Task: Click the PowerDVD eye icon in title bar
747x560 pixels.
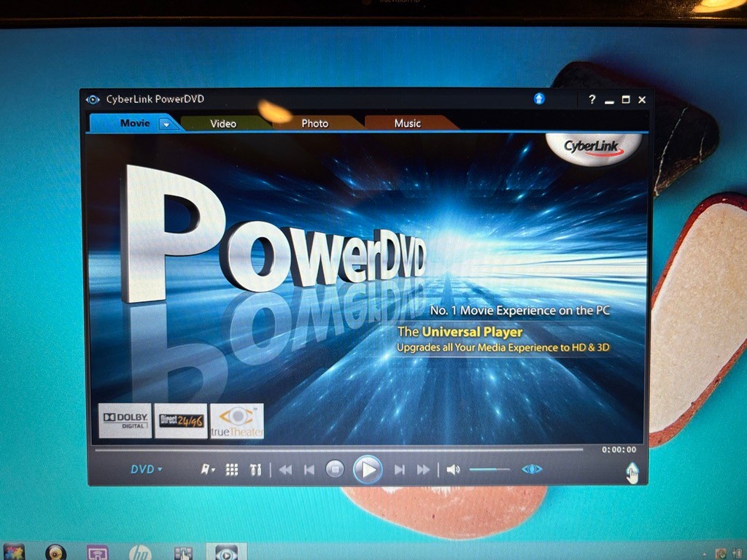Action: 93,99
